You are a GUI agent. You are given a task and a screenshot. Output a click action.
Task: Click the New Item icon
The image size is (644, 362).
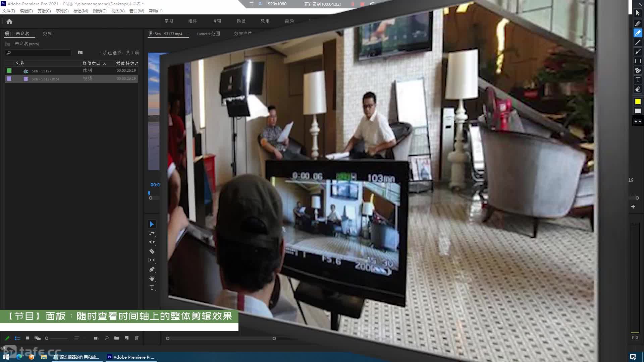click(127, 338)
